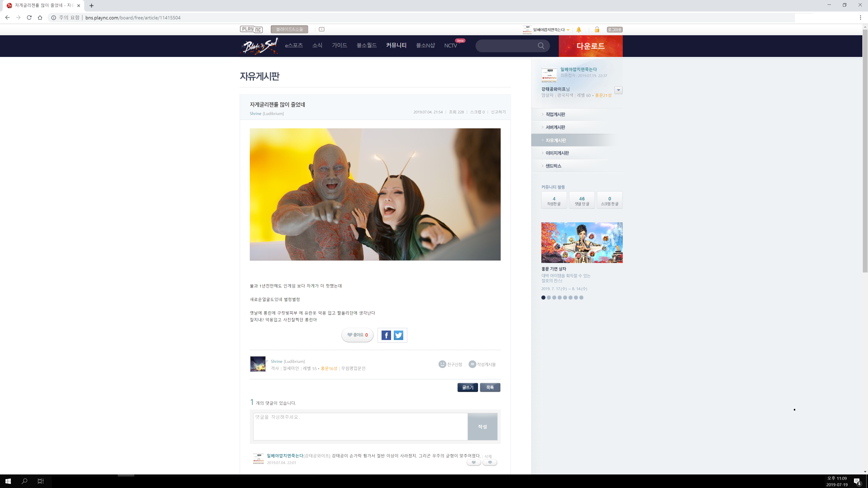Select the last banner carousel dot
This screenshot has width=868, height=488.
581,298
